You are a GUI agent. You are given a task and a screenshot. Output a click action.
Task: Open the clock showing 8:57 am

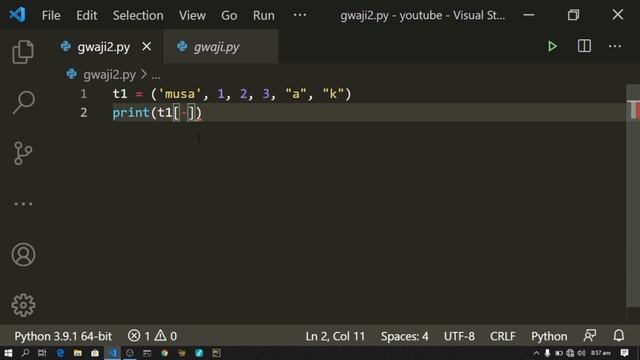pyautogui.click(x=600, y=353)
